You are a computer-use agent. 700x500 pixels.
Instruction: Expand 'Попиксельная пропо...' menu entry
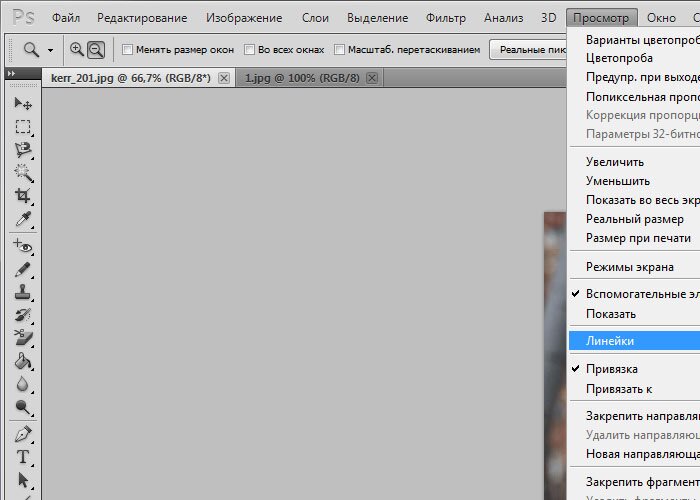[x=634, y=97]
